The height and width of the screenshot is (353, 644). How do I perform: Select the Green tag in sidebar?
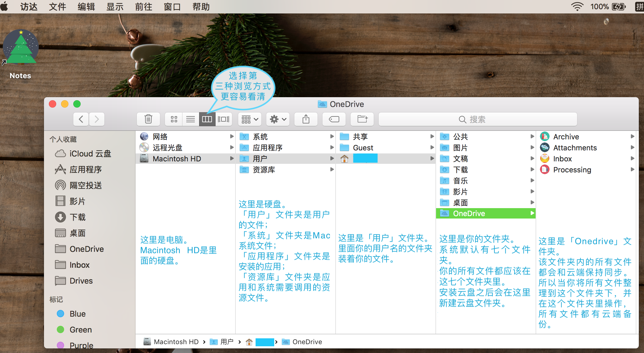pos(74,330)
